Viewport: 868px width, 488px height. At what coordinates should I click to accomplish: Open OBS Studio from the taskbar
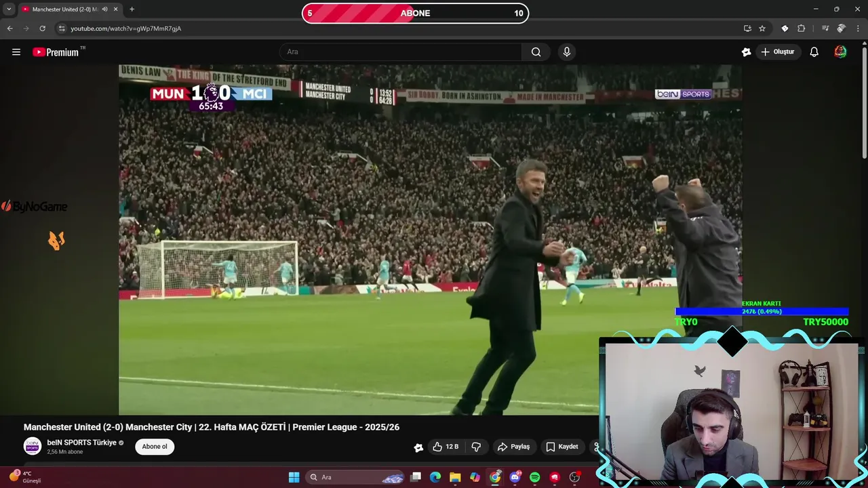click(x=574, y=477)
